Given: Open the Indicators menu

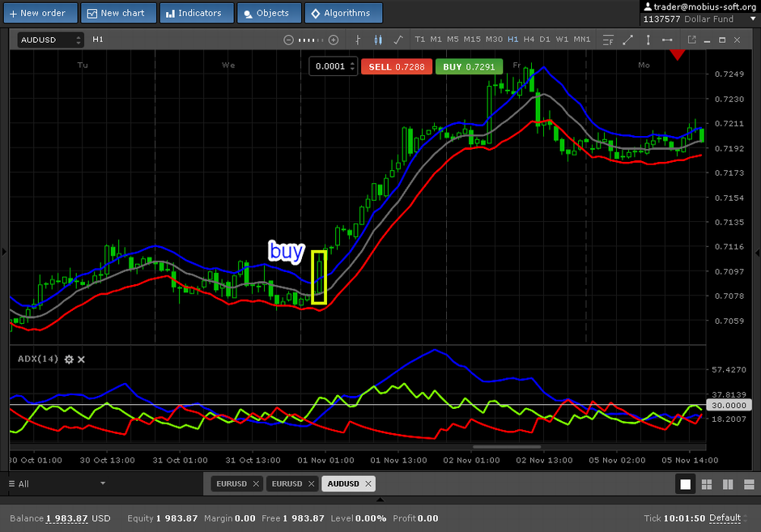Looking at the screenshot, I should (197, 13).
